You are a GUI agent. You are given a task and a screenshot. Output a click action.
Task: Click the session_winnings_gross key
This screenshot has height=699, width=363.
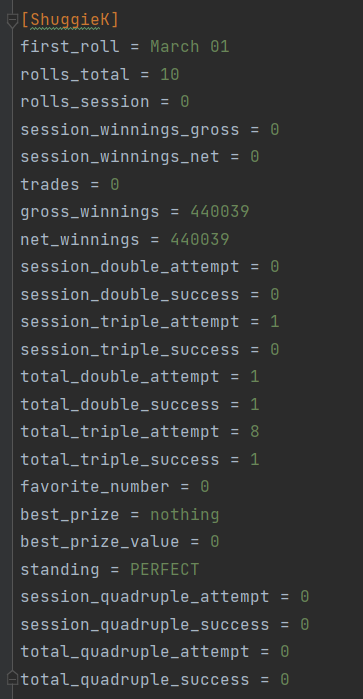(x=130, y=130)
